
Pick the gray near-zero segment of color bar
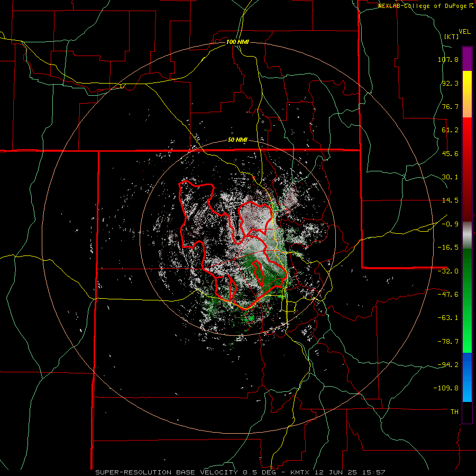(467, 235)
